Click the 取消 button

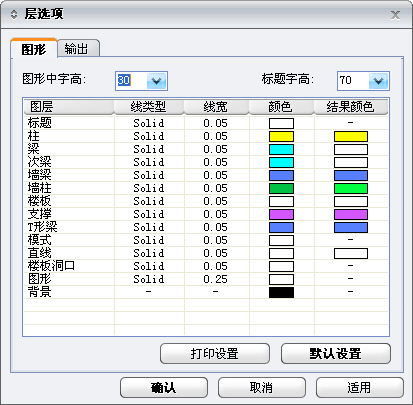tap(262, 387)
